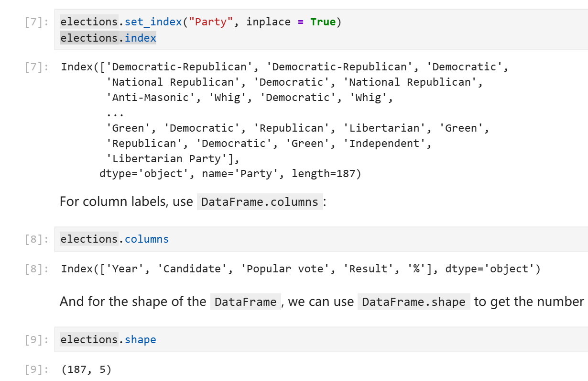The width and height of the screenshot is (588, 381).
Task: Click the 'For column labels, use' markdown text
Action: coord(126,202)
